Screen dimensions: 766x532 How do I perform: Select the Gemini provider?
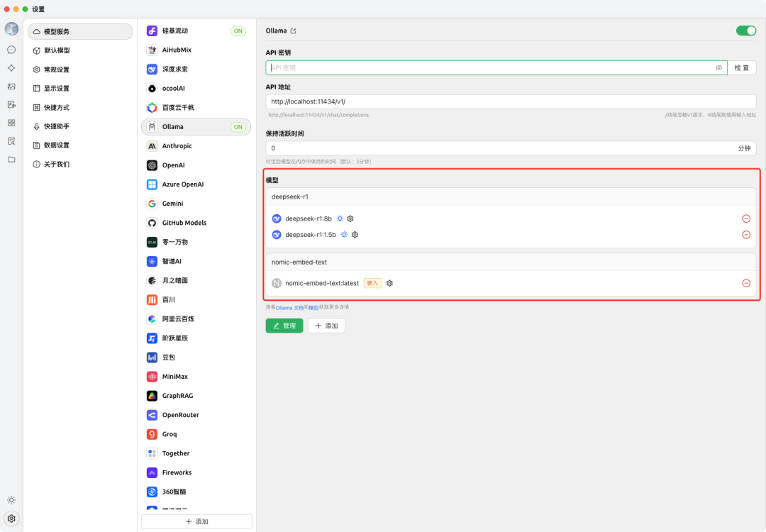(196, 204)
